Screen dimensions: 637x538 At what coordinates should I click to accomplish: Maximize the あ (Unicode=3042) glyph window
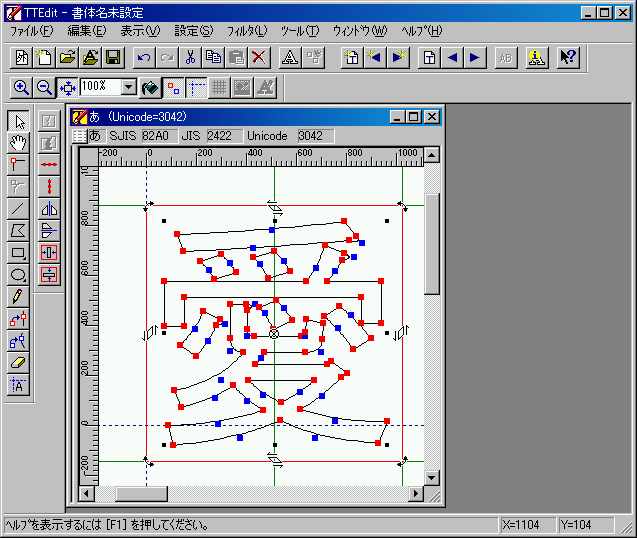coord(414,117)
